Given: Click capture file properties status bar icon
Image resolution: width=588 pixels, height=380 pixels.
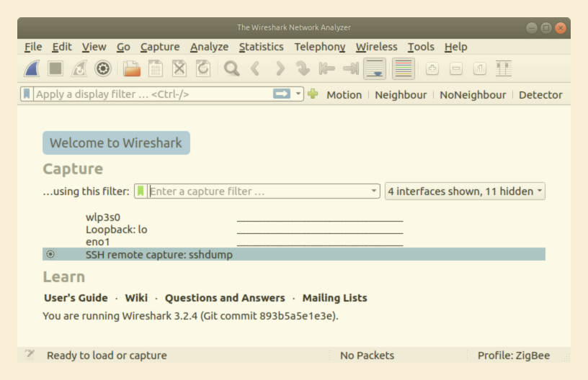Looking at the screenshot, I should coord(30,355).
